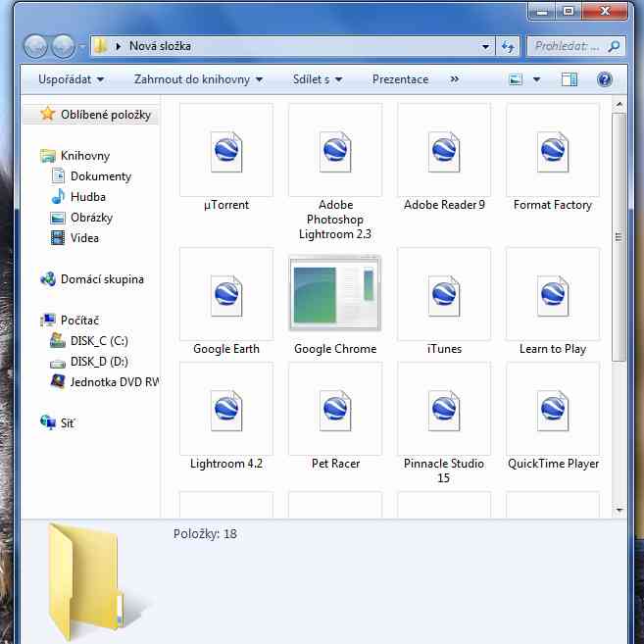This screenshot has height=644, width=644.
Task: Open Jednotka DVD RW drive
Action: [x=104, y=382]
